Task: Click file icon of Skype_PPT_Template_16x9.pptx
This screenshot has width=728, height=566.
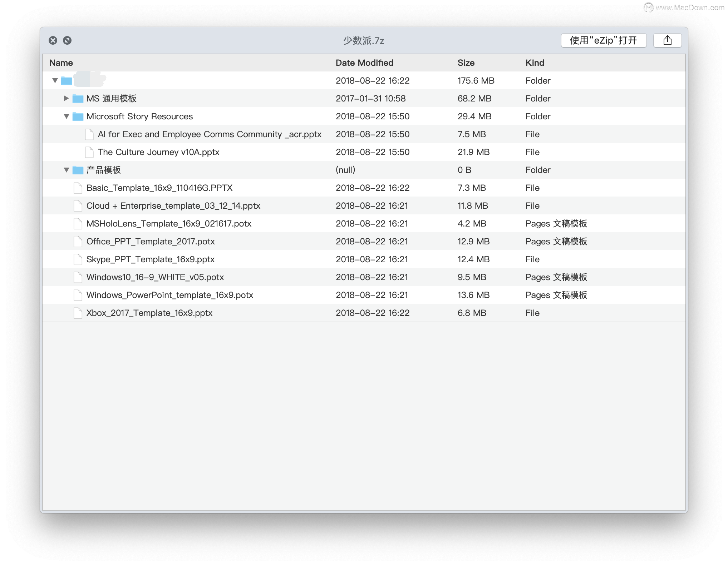Action: click(x=78, y=259)
